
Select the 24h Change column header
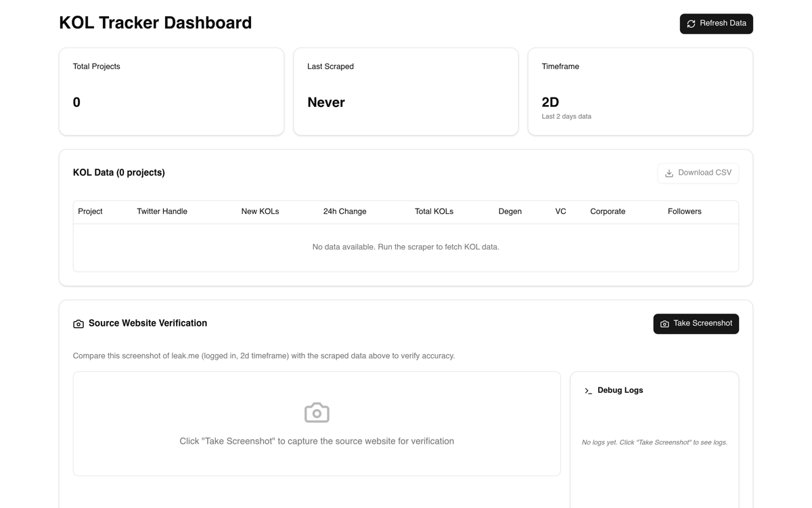pyautogui.click(x=344, y=212)
